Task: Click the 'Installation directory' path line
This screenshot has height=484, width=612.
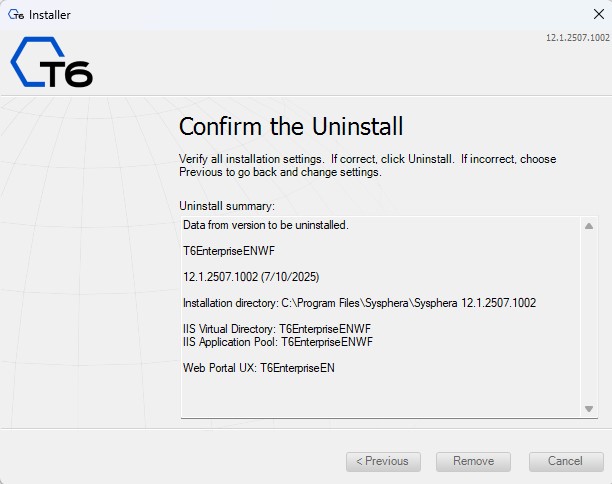Action: pos(359,303)
